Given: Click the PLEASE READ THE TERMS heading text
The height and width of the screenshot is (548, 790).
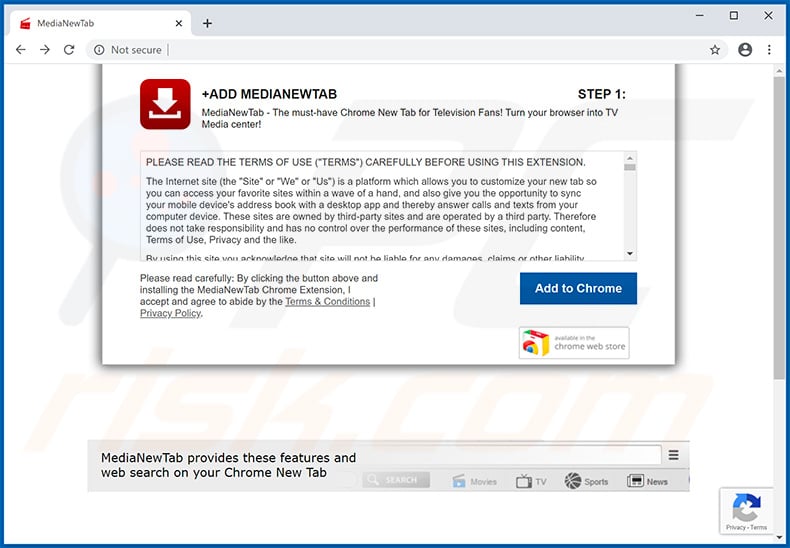Looking at the screenshot, I should [x=366, y=162].
